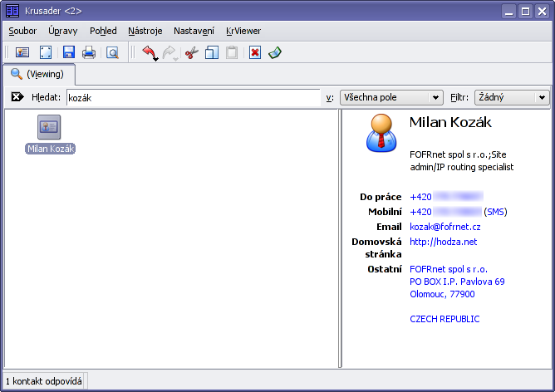Click the greyed-out redo arrow icon
Image resolution: width=555 pixels, height=392 pixels.
coord(170,53)
